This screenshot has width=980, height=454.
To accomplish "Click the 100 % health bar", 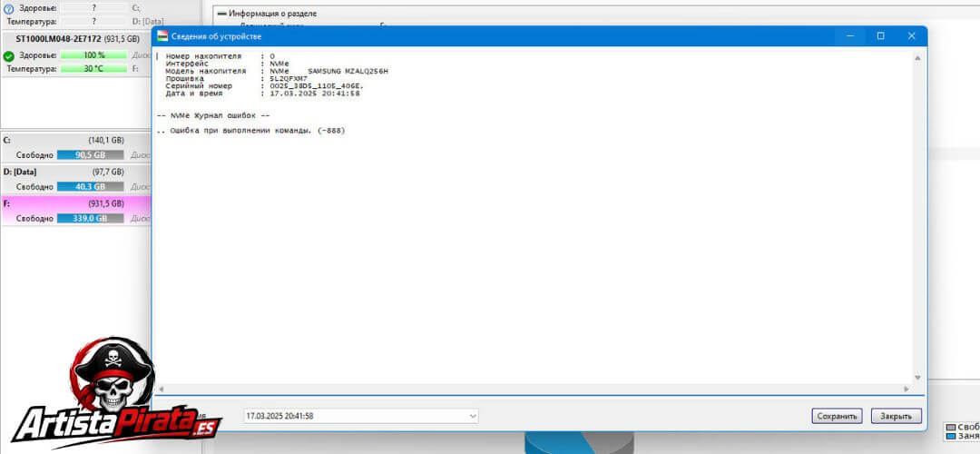I will 93,55.
